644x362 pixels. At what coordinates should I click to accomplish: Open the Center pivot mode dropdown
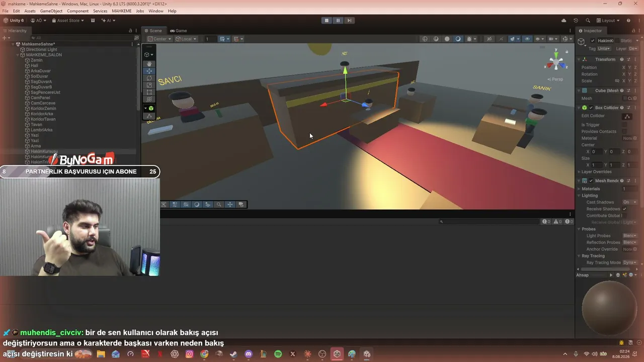click(159, 39)
